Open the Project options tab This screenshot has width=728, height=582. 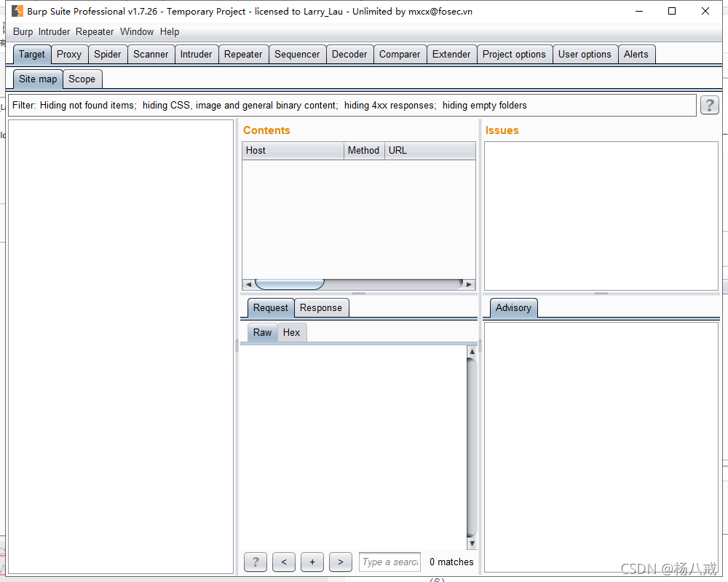(514, 55)
